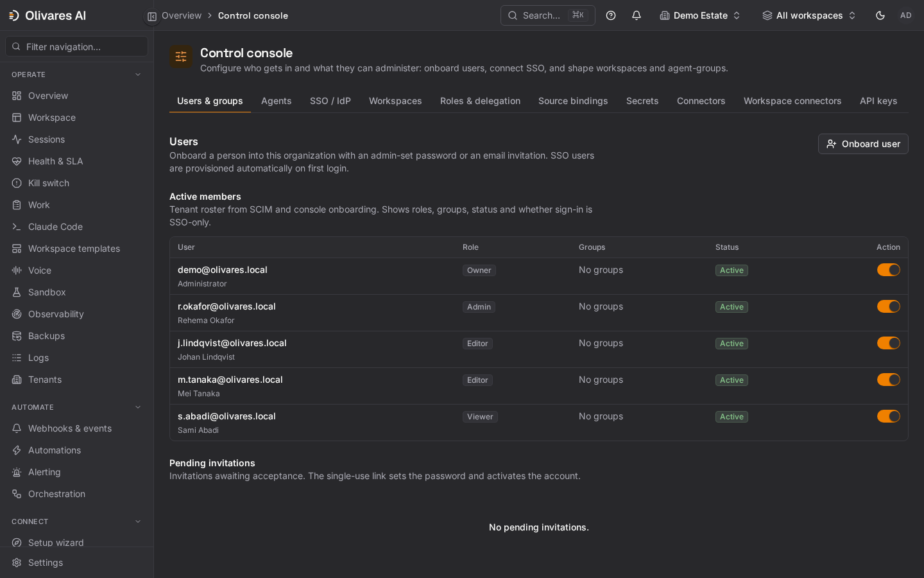924x578 pixels.
Task: Click the Olivares AI logo icon
Action: (14, 15)
